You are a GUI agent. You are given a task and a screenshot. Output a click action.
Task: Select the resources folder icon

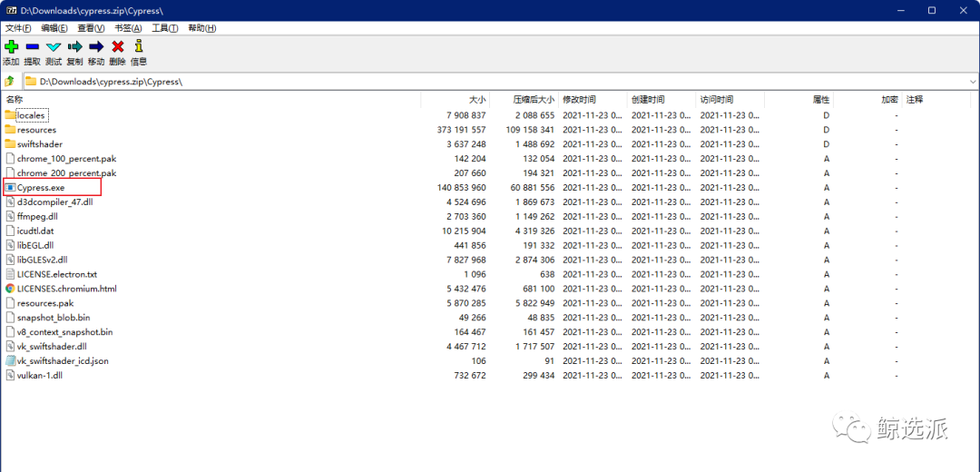9,130
